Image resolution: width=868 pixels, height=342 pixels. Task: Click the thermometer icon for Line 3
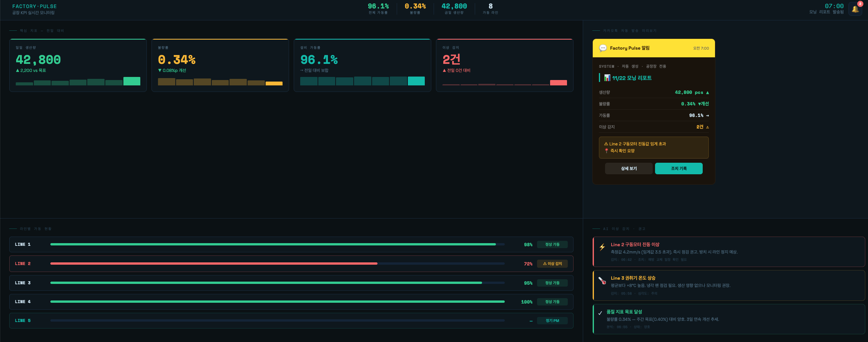602,281
